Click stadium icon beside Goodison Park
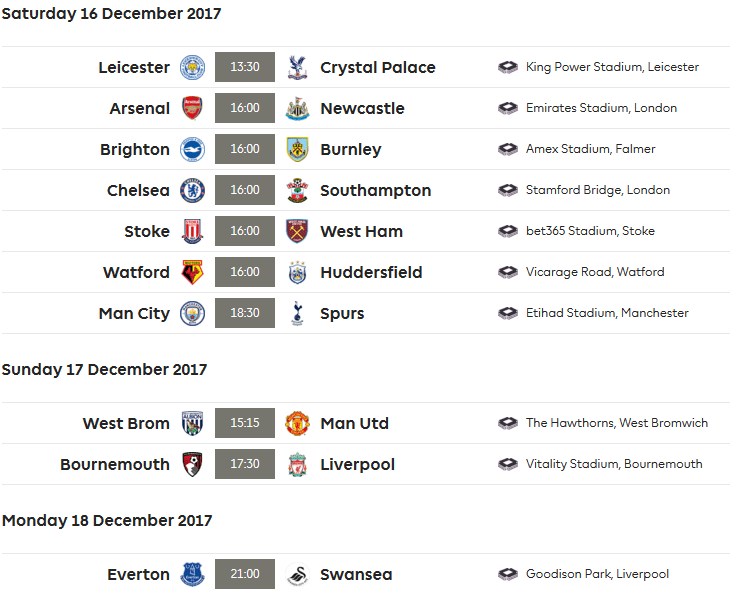Viewport: 730px width, 592px height. tap(508, 575)
